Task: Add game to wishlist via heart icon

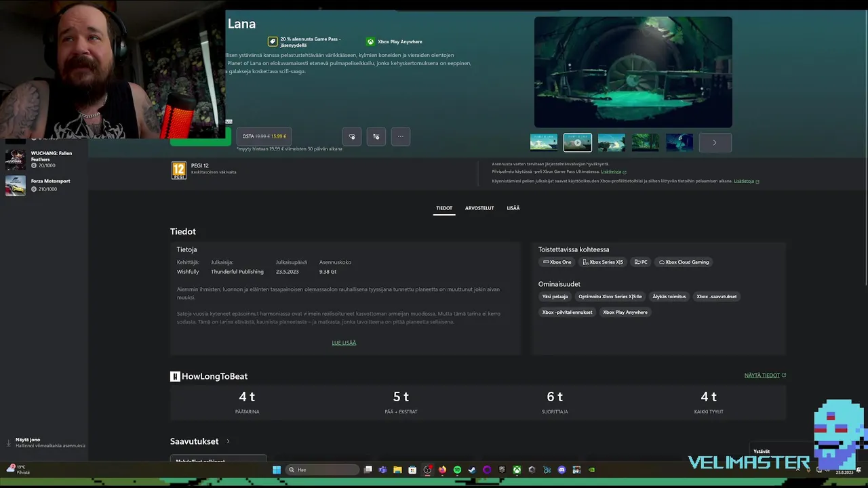Action: [x=352, y=136]
